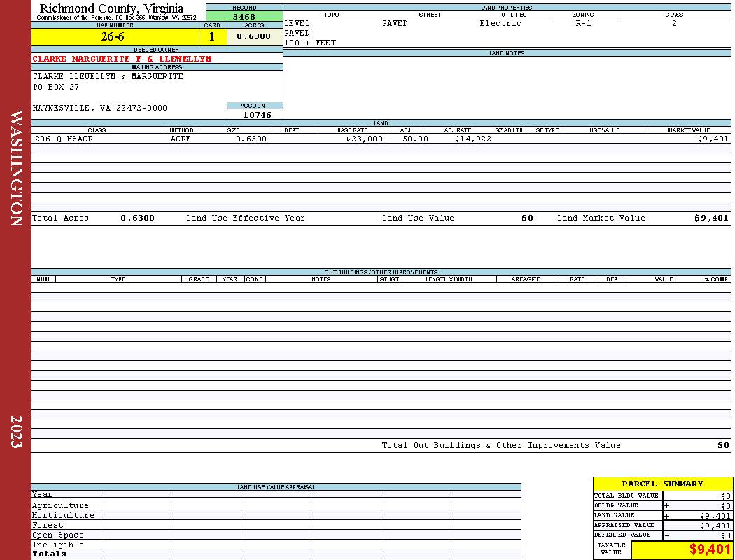
Task: Click the GRADE column header in outbuildings
Action: pyautogui.click(x=199, y=279)
